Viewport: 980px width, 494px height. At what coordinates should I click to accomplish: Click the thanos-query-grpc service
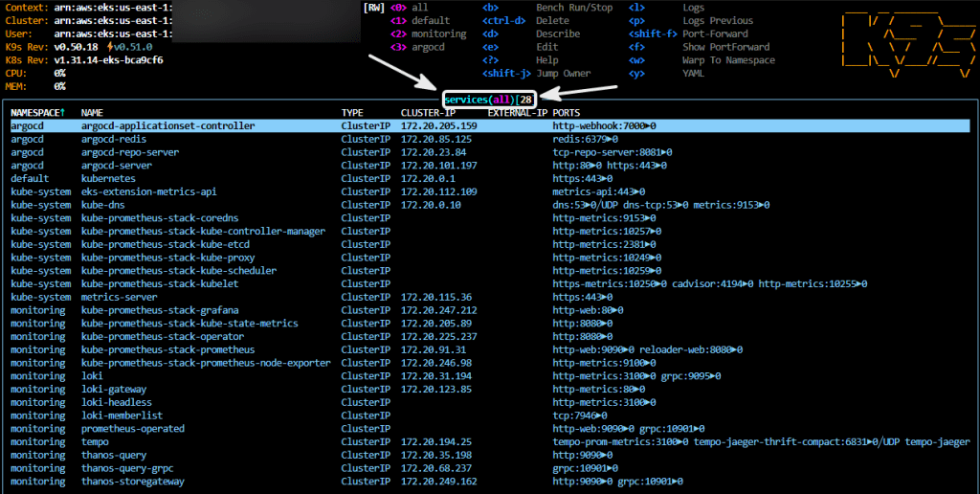tap(127, 467)
